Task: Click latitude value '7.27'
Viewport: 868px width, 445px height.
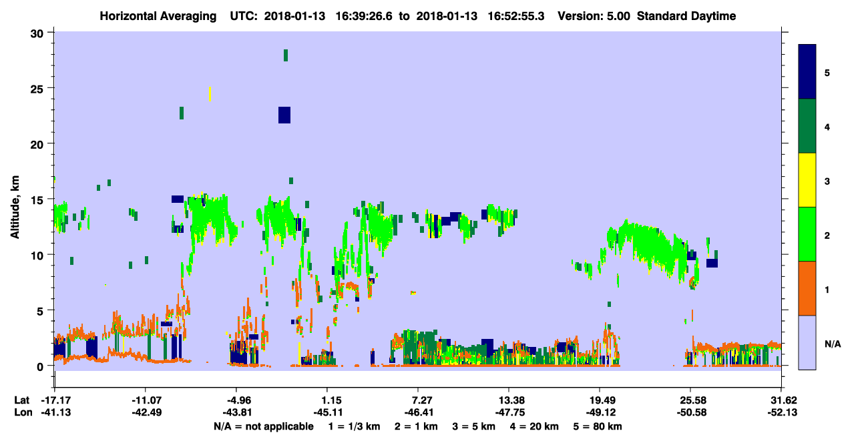Action: tap(417, 400)
